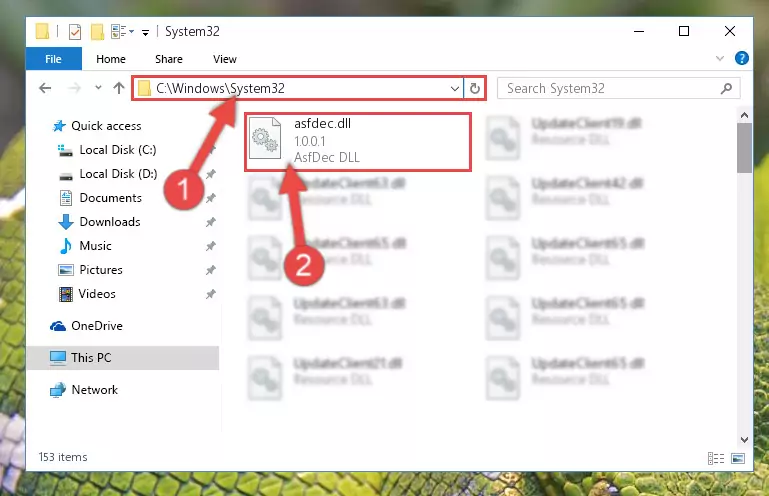This screenshot has width=769, height=496.
Task: Open the File ribbon tab
Action: [53, 59]
